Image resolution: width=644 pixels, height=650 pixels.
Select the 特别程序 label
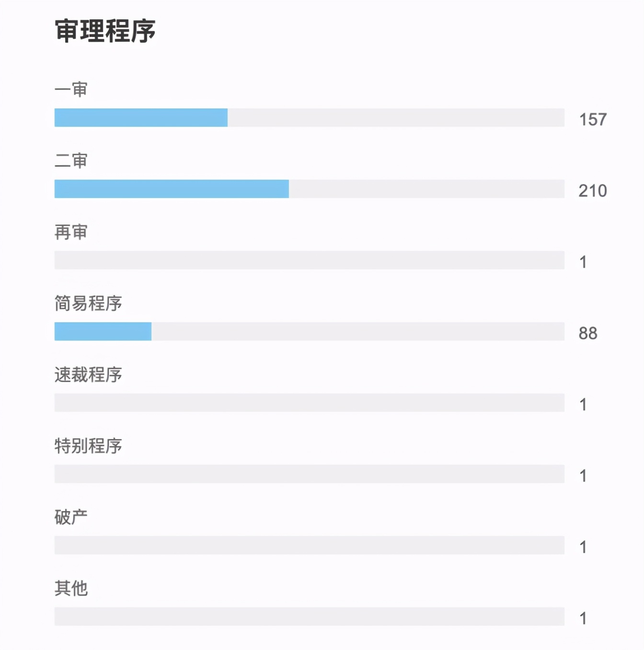88,446
